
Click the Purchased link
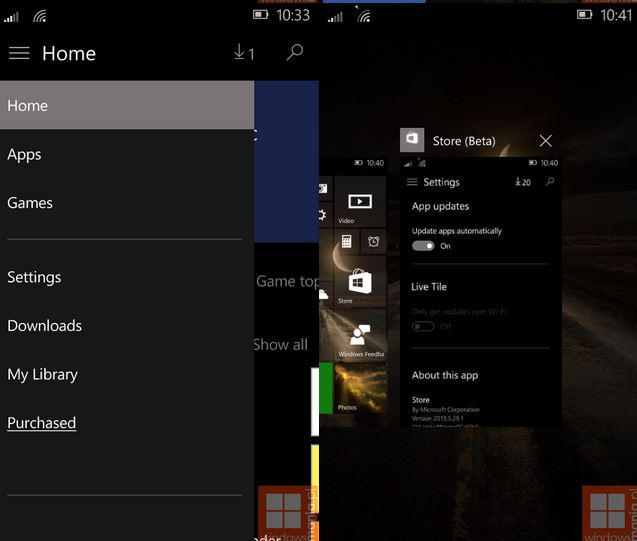41,423
